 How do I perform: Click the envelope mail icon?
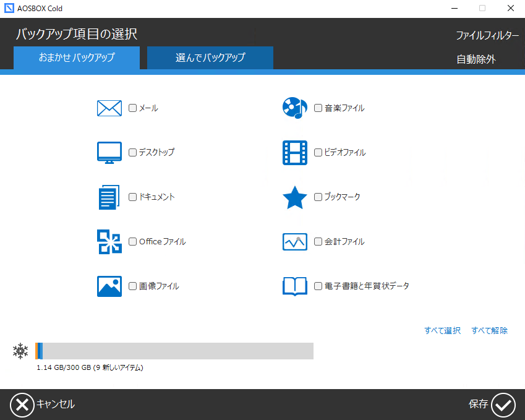(x=109, y=108)
